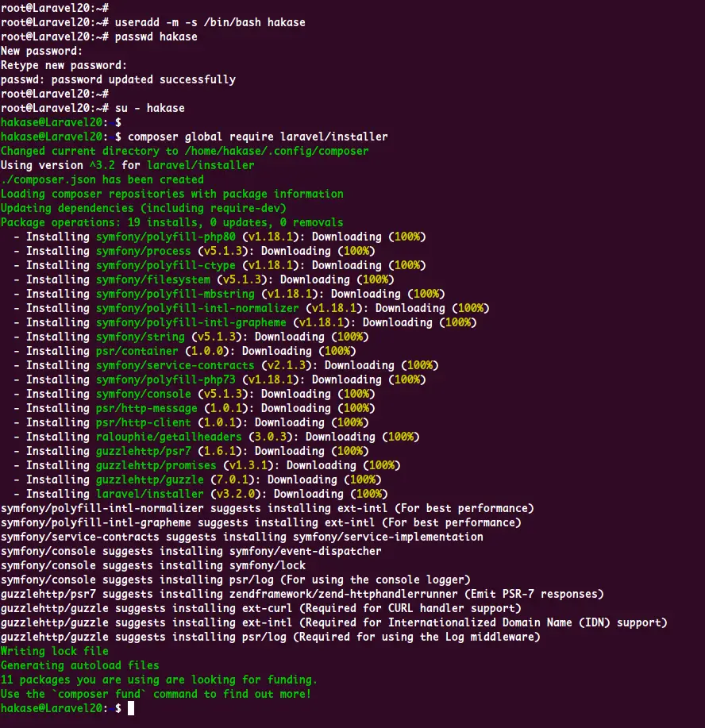
Task: Click the guzzlehttp/psr7 package in Installing list
Action: coord(144,451)
